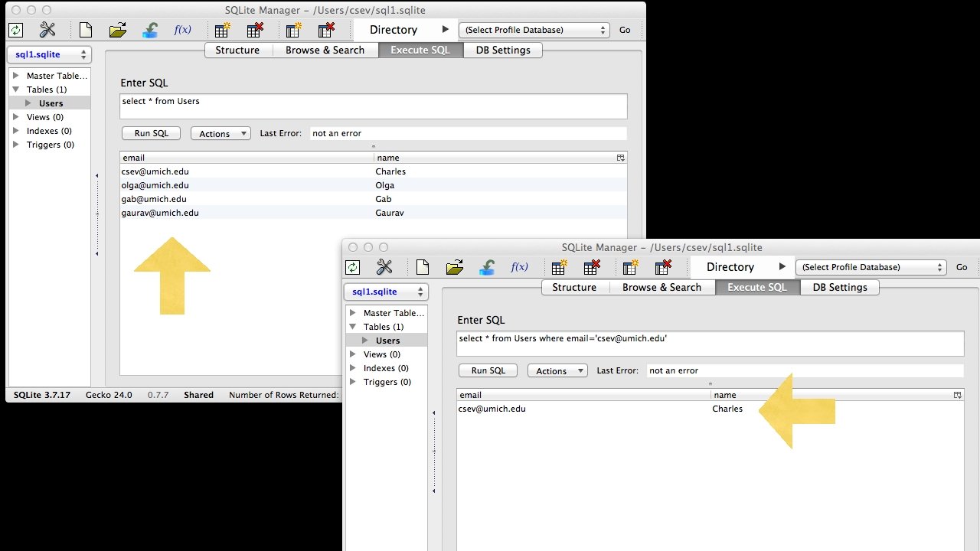Screen dimensions: 980x551
Task: Open sql1.sqlite database dropdown in front window
Action: pyautogui.click(x=386, y=292)
